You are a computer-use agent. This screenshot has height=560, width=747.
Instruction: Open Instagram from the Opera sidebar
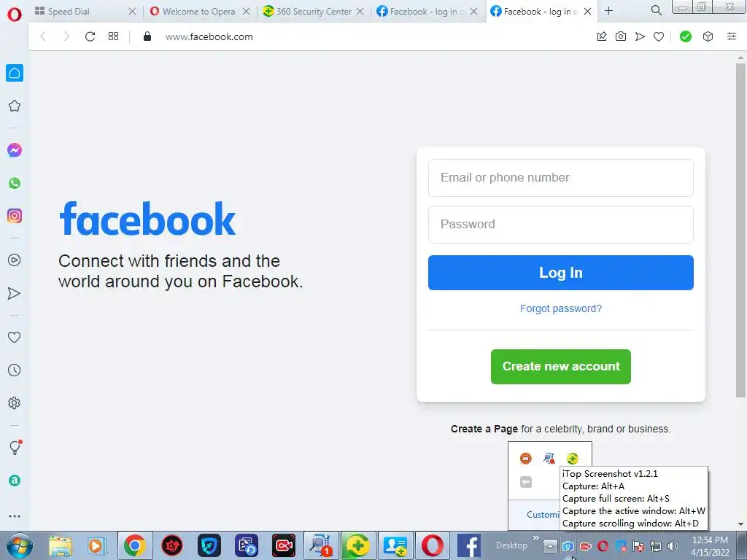tap(15, 216)
